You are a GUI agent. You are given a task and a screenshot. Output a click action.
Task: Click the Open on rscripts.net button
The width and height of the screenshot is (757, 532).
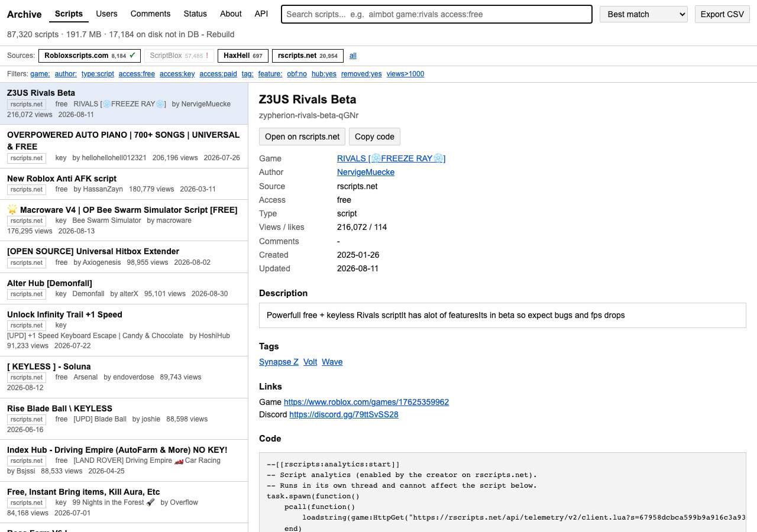coord(302,137)
